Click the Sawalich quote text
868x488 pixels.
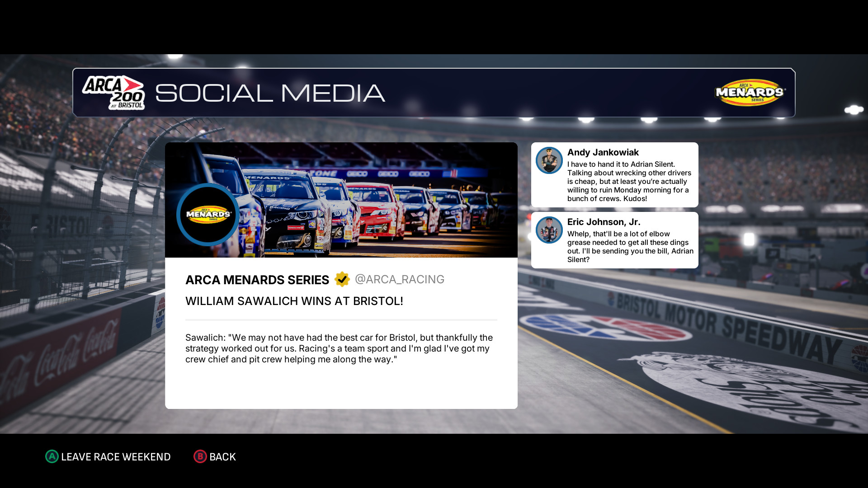coord(339,348)
